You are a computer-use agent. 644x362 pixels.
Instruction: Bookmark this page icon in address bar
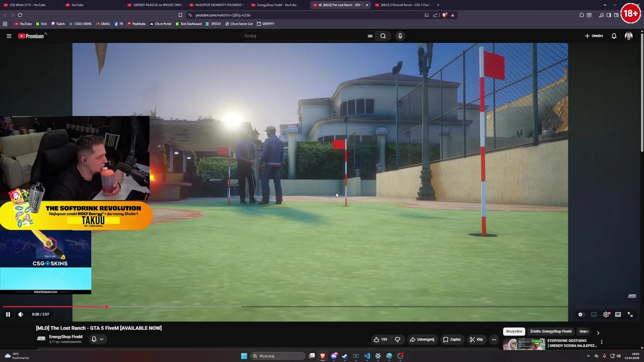(x=180, y=15)
